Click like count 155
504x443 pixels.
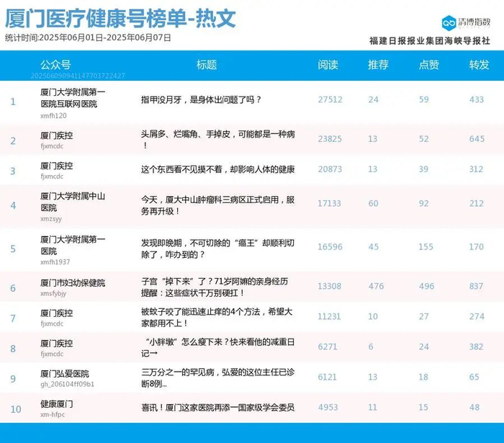pyautogui.click(x=426, y=247)
